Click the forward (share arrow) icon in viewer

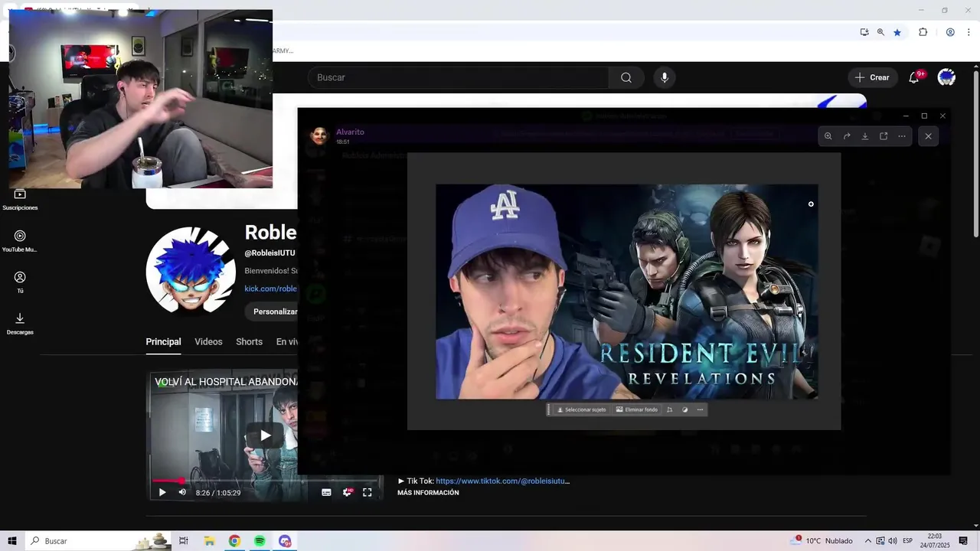pyautogui.click(x=847, y=136)
